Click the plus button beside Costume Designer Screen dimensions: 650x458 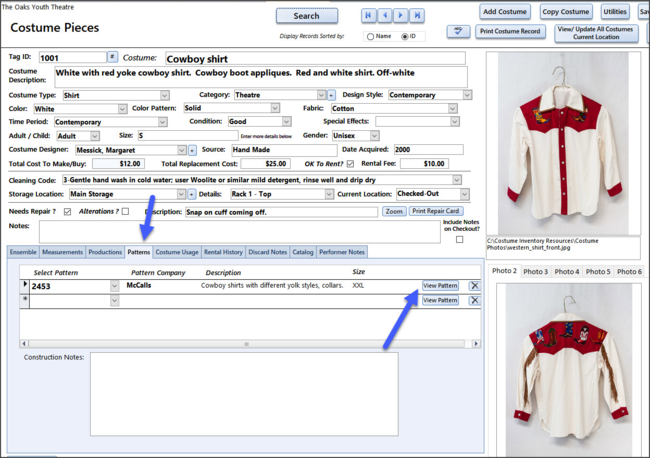coord(191,149)
